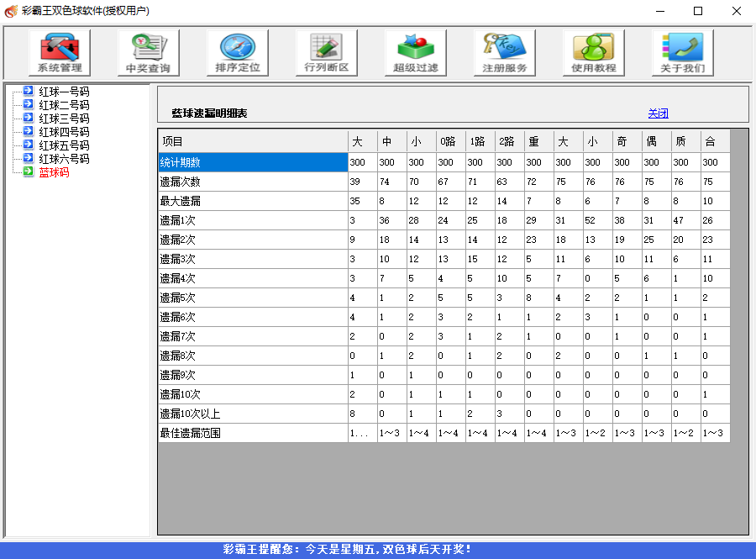Select 红球三号码 in the tree
Image resolution: width=756 pixels, height=559 pixels.
click(64, 119)
